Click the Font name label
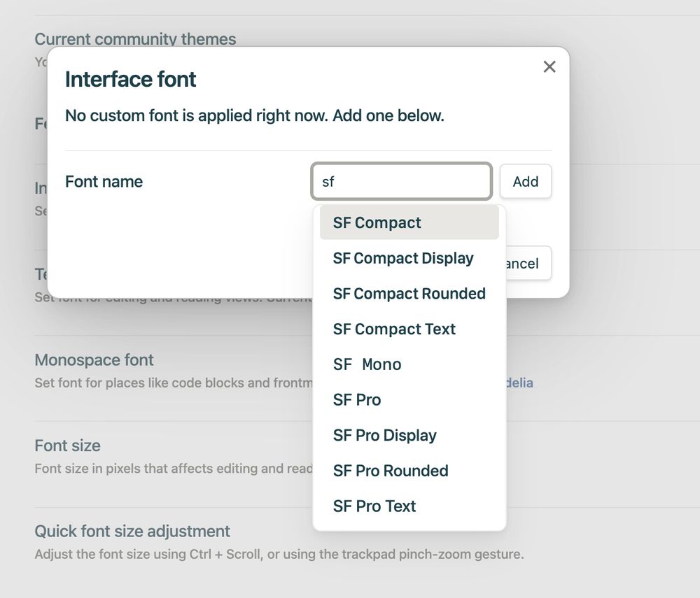 [104, 181]
